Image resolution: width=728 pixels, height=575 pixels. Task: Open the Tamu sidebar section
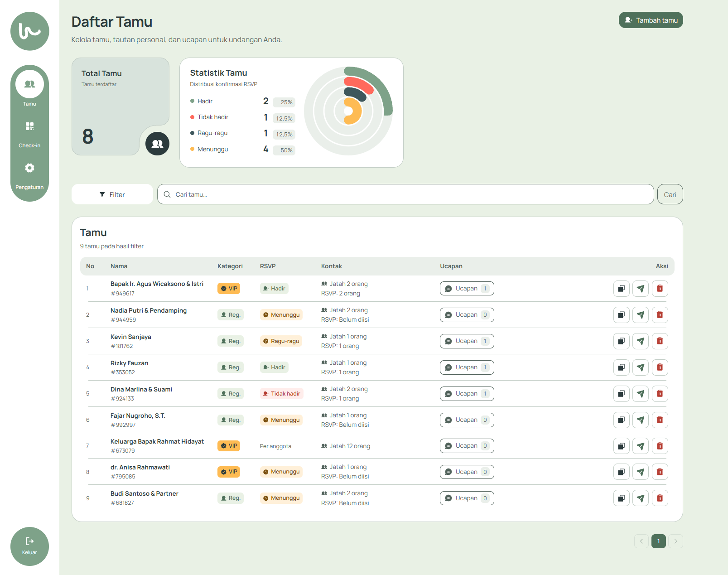(29, 89)
